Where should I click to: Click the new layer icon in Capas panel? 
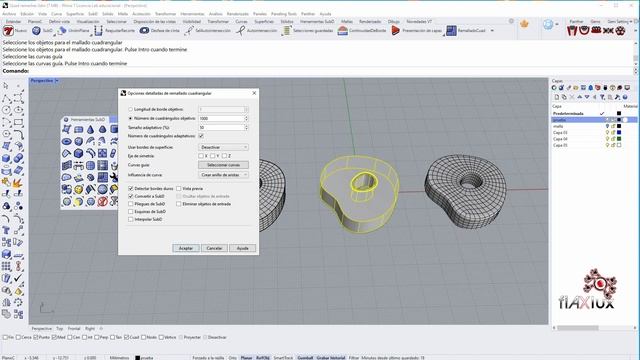point(556,97)
